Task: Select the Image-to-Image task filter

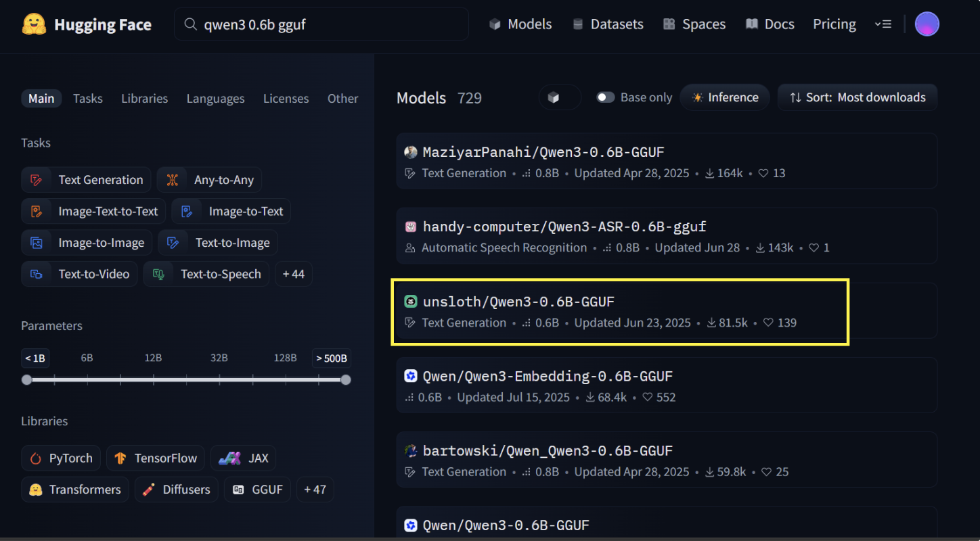Action: click(x=87, y=243)
